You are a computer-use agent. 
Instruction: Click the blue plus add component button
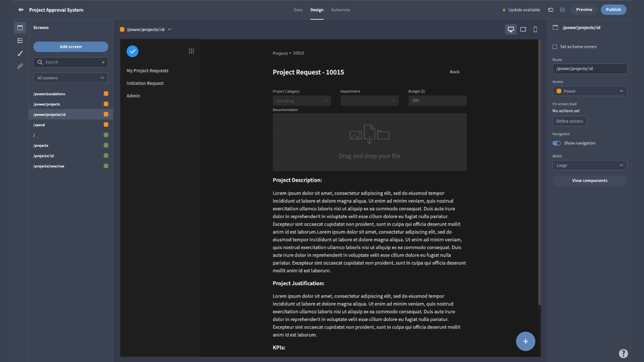pos(526,341)
